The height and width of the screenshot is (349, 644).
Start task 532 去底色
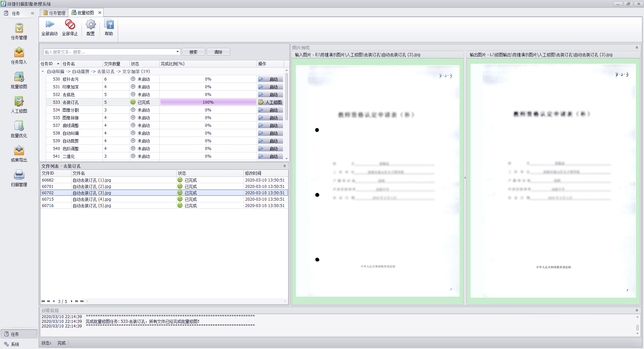coord(270,95)
